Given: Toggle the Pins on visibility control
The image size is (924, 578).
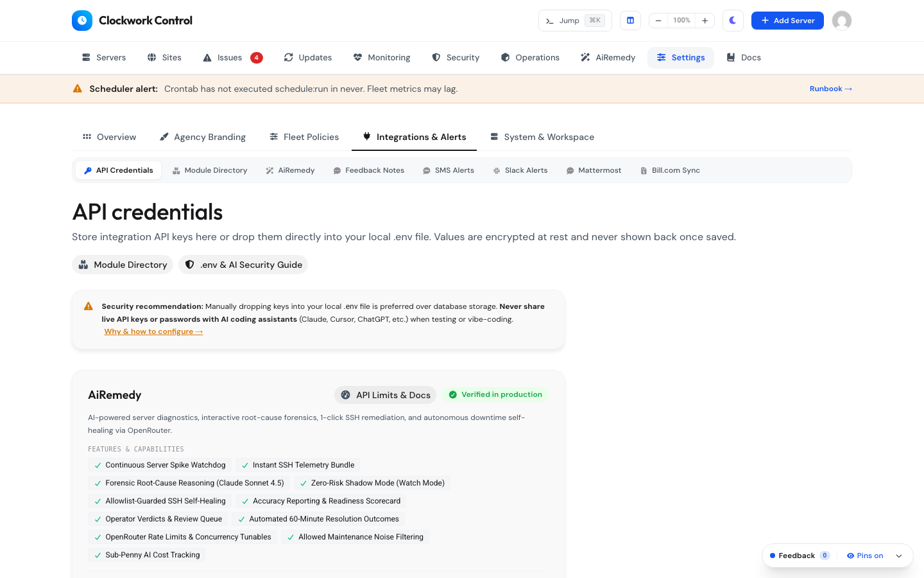Looking at the screenshot, I should 865,556.
